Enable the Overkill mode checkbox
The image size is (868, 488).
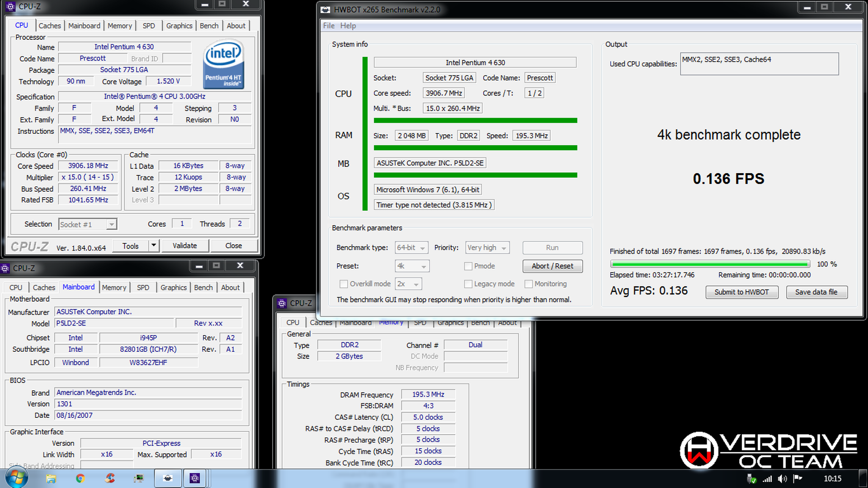click(x=344, y=284)
